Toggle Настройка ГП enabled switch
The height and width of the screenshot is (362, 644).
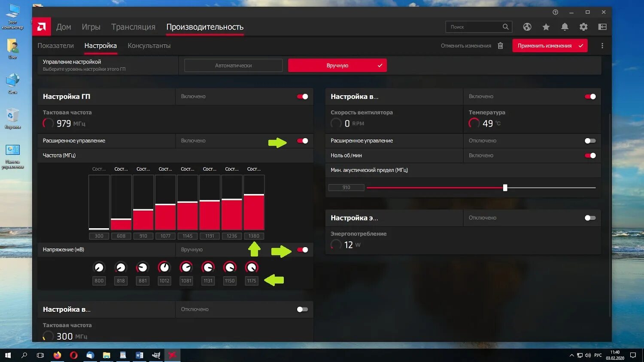(302, 97)
